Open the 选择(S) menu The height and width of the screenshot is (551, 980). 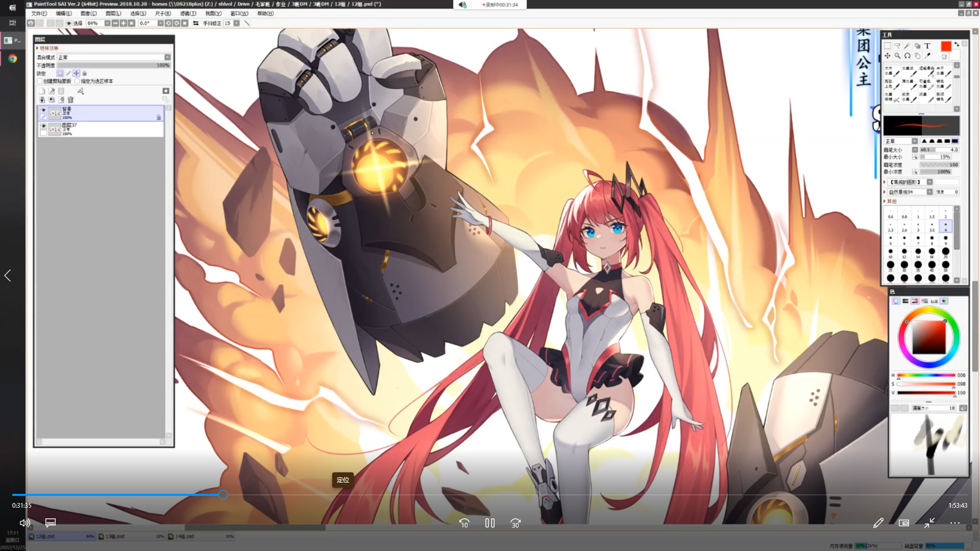pyautogui.click(x=138, y=13)
